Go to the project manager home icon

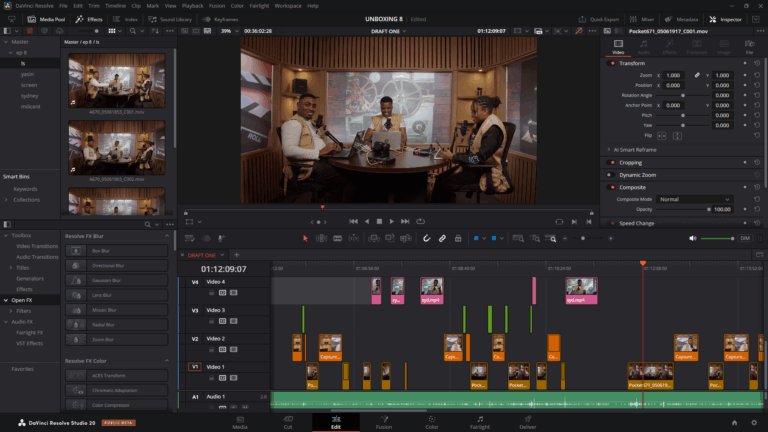734,423
